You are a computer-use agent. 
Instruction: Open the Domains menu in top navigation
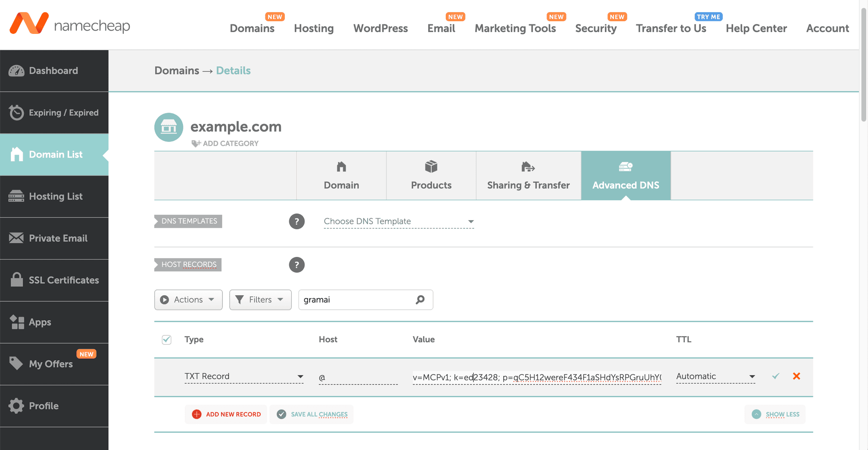click(252, 28)
